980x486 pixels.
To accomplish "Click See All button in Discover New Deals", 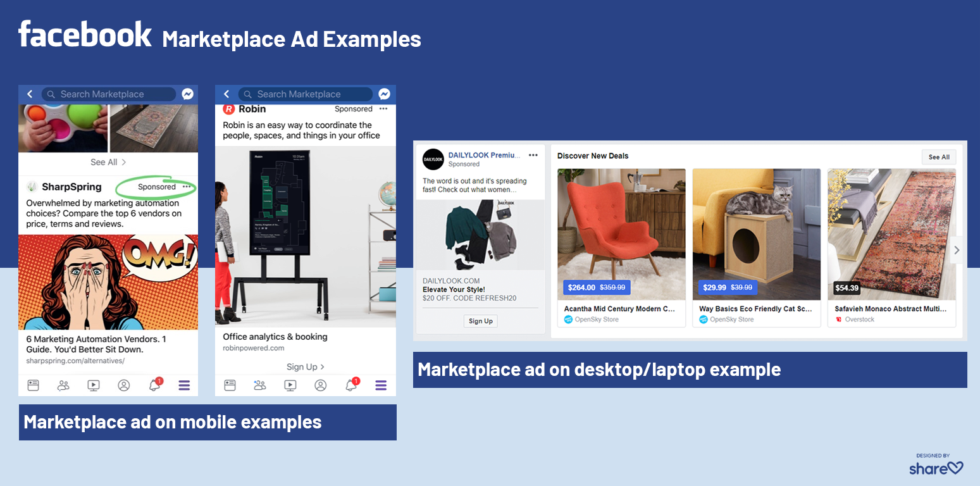I will tap(939, 157).
